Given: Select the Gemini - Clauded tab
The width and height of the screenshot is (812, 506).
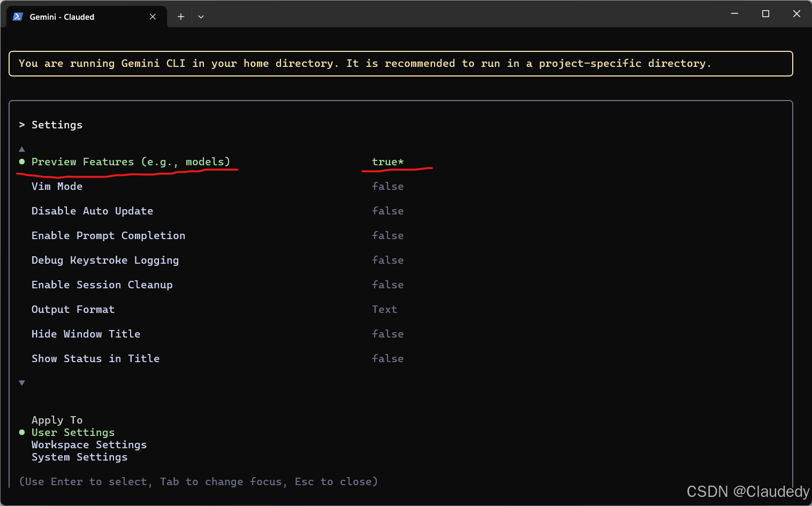Looking at the screenshot, I should tap(87, 17).
